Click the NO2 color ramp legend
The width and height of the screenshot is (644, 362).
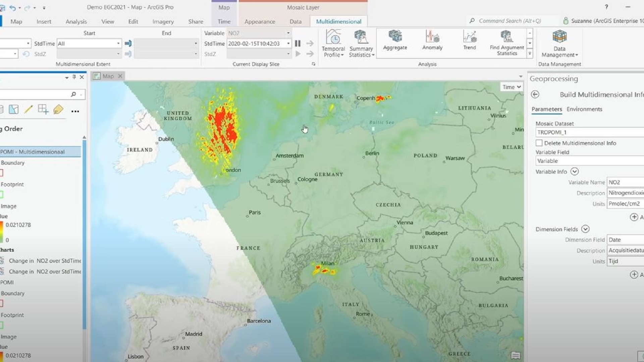point(2,232)
